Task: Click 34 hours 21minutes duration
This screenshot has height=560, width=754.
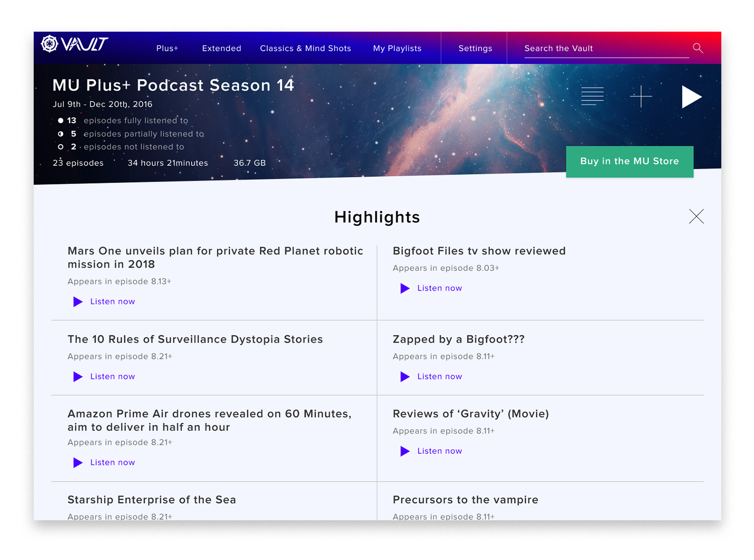Action: (168, 163)
